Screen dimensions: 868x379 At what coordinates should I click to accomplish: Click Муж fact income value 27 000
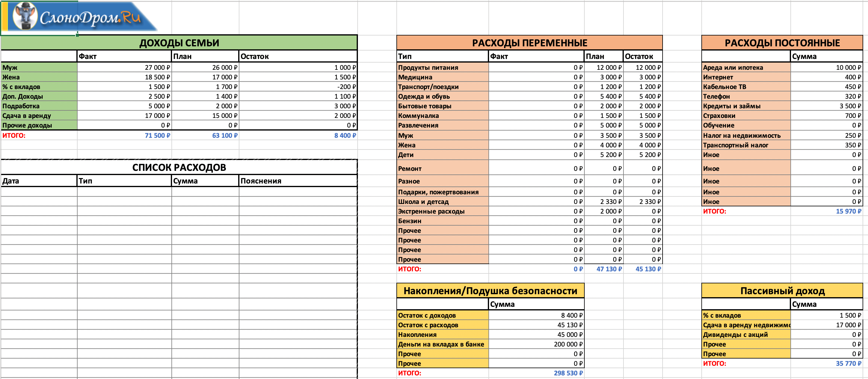click(x=157, y=67)
